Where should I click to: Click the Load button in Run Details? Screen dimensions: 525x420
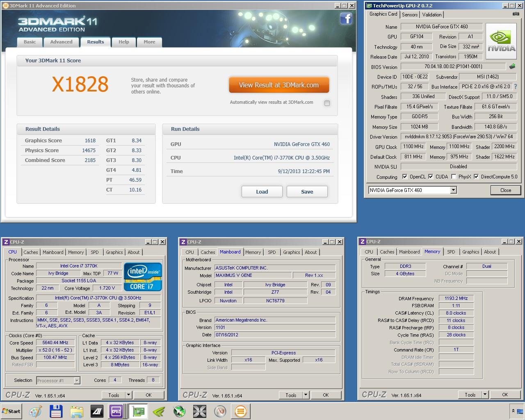tap(262, 192)
